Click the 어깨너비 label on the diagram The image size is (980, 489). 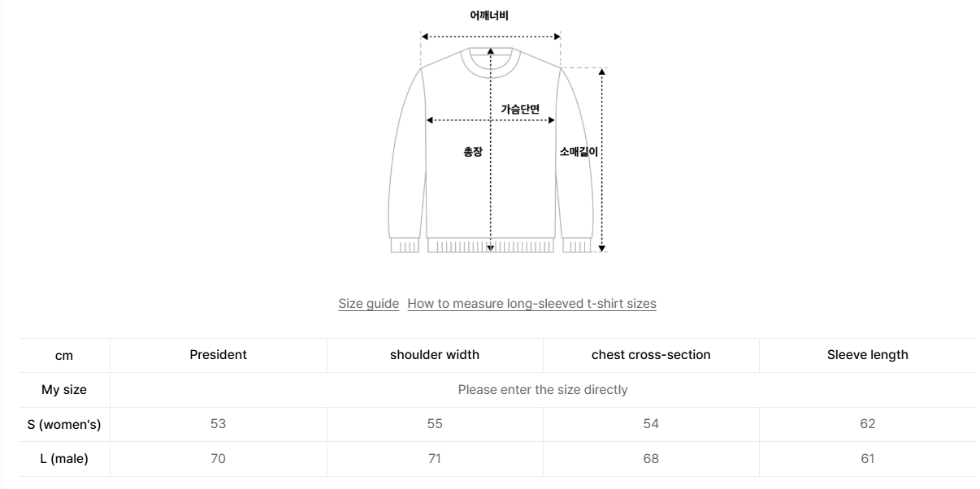(x=489, y=14)
